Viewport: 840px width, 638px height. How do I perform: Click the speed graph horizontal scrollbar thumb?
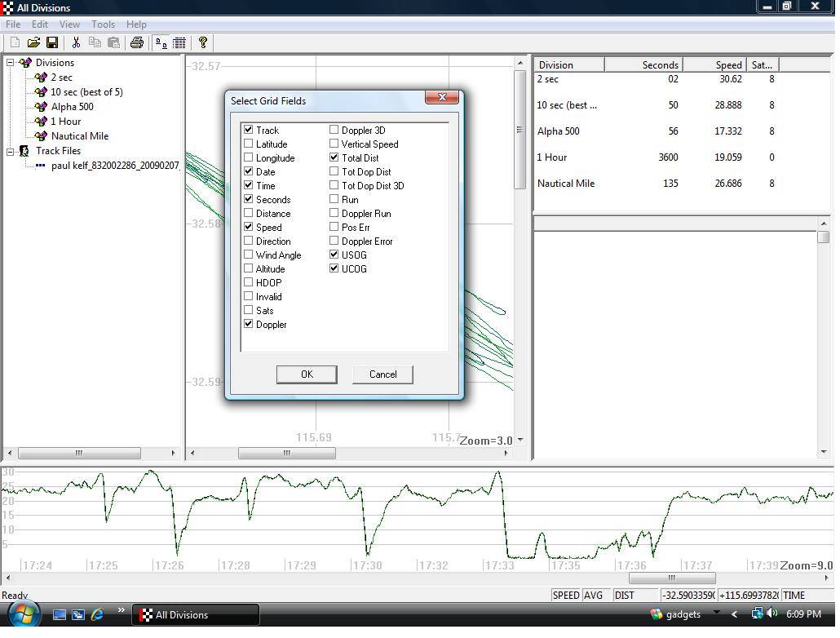(x=671, y=578)
